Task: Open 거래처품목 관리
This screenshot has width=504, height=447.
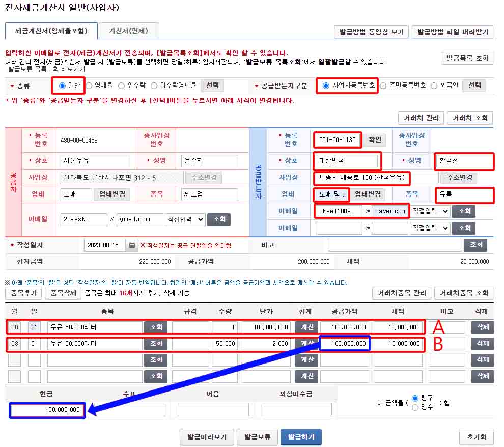Action: click(402, 293)
